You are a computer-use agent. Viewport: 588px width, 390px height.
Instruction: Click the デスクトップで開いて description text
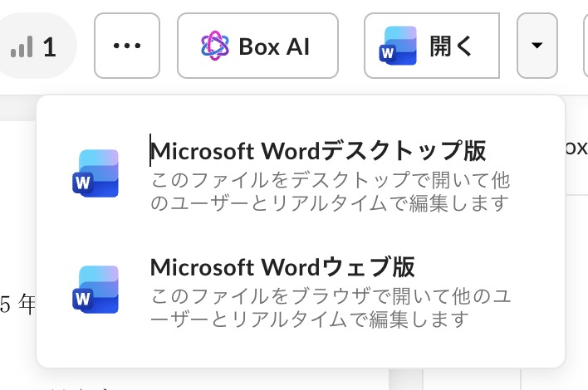tap(330, 191)
